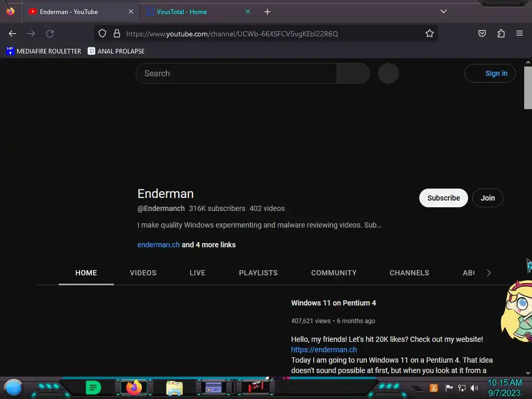Select the Enderman - YouTube tab
Image resolution: width=532 pixels, height=399 pixels.
point(81,12)
